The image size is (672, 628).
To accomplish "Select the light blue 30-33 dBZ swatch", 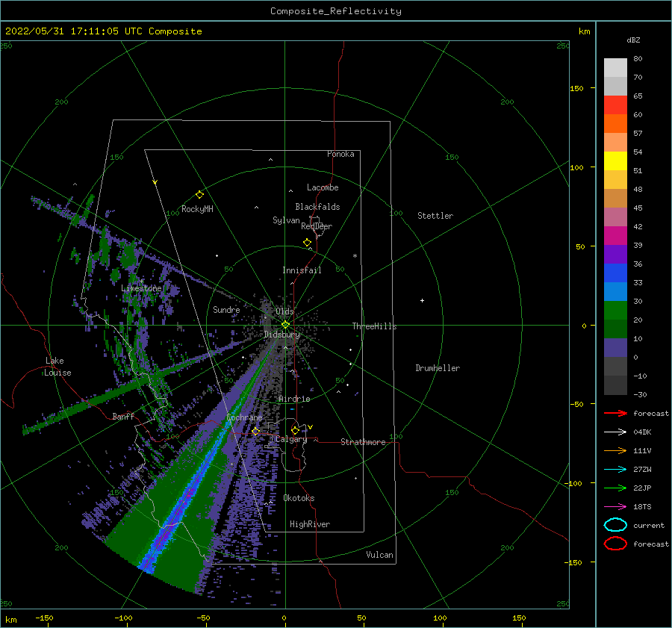I will [615, 292].
